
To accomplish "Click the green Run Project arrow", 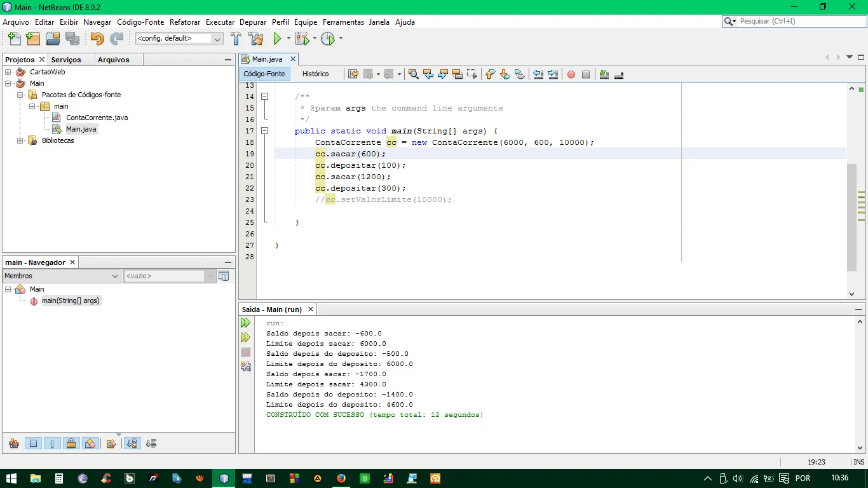I will pos(277,39).
